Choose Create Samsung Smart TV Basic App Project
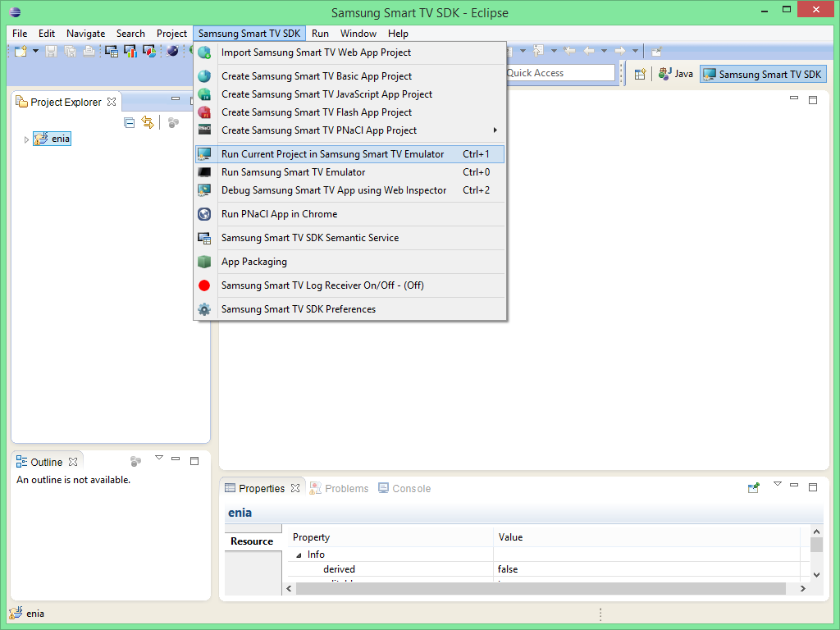Viewport: 840px width, 630px height. pyautogui.click(x=349, y=76)
